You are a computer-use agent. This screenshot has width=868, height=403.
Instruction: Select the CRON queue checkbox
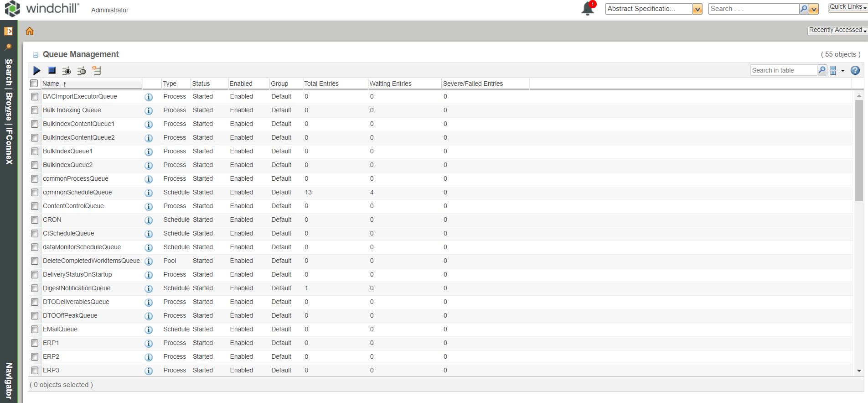point(35,220)
